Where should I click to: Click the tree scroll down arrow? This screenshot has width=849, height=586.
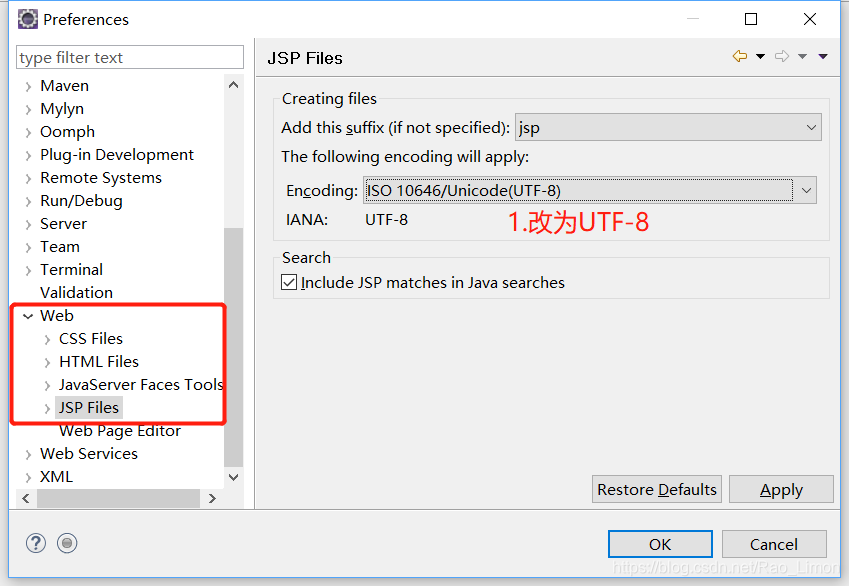(x=233, y=477)
